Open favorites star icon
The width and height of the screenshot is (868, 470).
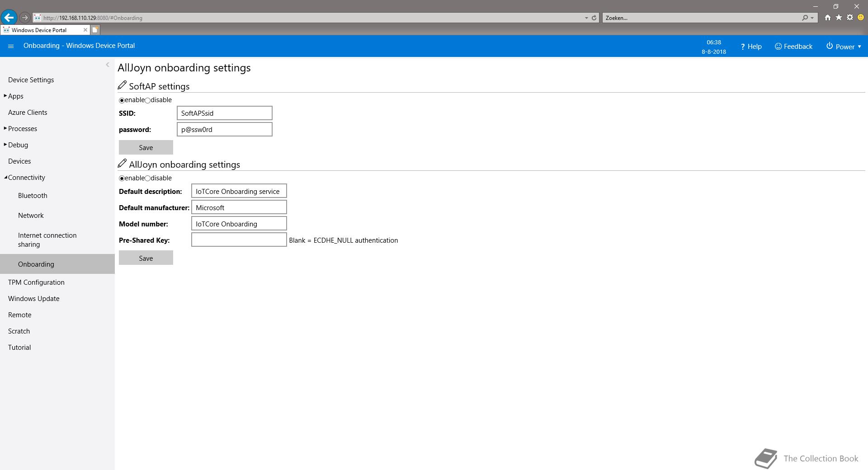point(839,18)
